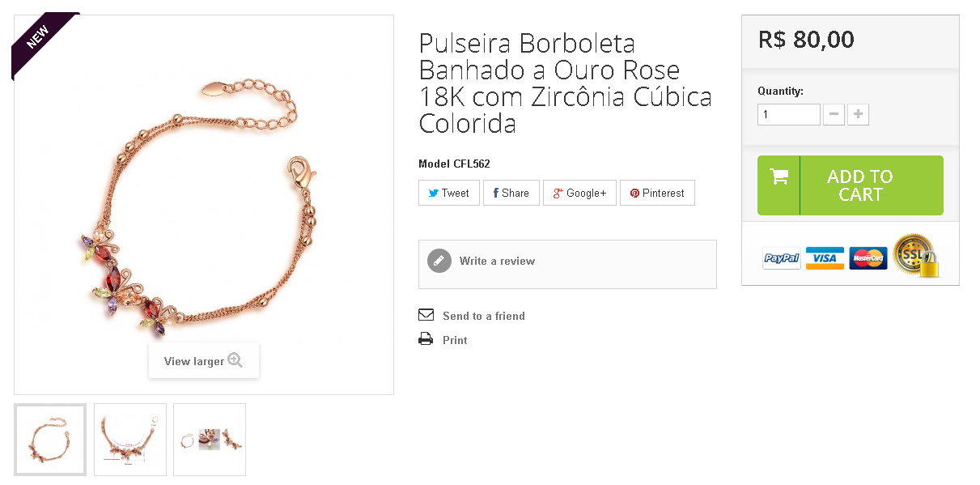Click the shopping cart icon
This screenshot has width=980, height=485.
coord(779,177)
